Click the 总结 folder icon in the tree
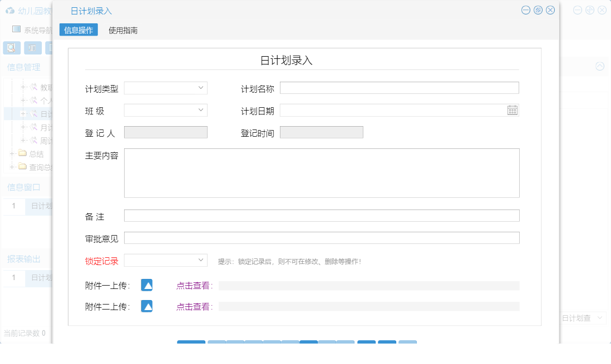Viewport: 611px width, 364px height. coord(22,153)
